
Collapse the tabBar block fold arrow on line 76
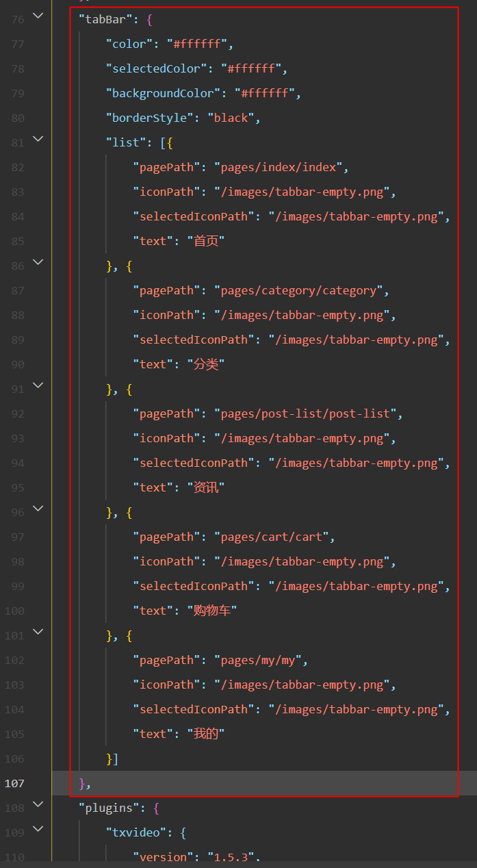pos(38,15)
